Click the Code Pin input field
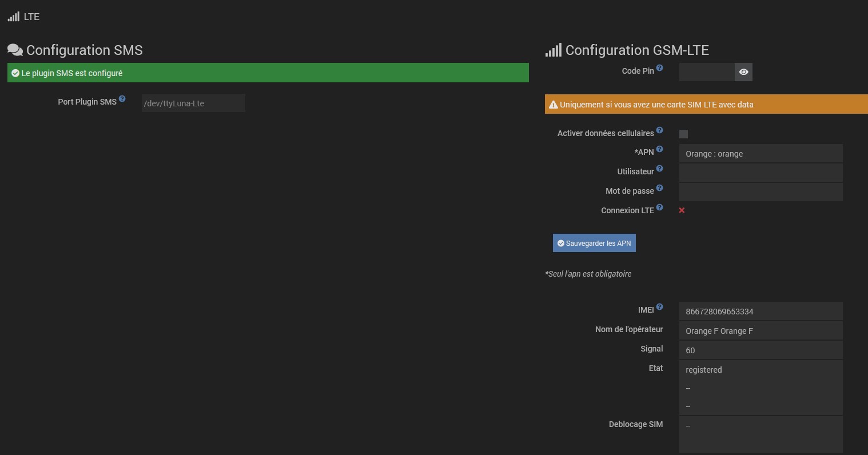This screenshot has width=868, height=455. 706,72
